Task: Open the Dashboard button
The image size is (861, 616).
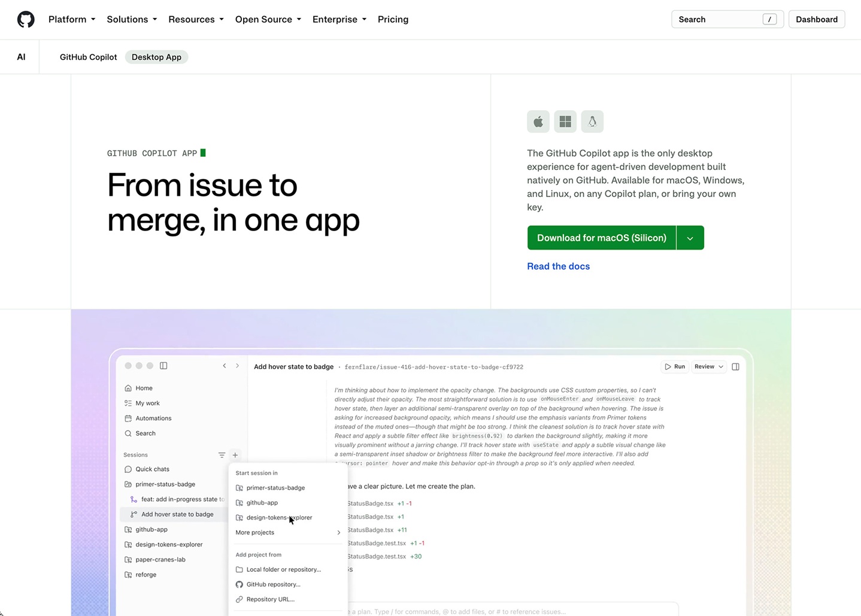Action: [817, 19]
